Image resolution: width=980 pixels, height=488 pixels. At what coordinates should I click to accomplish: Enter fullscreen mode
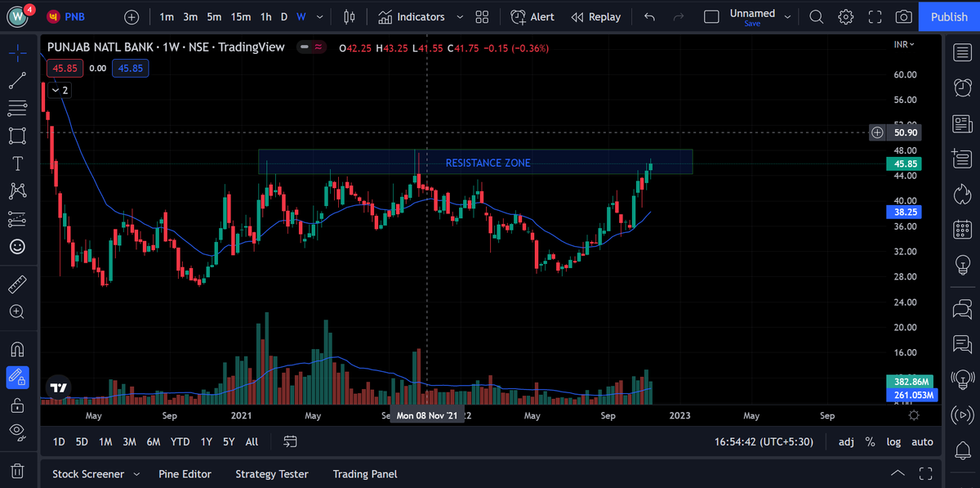coord(875,17)
